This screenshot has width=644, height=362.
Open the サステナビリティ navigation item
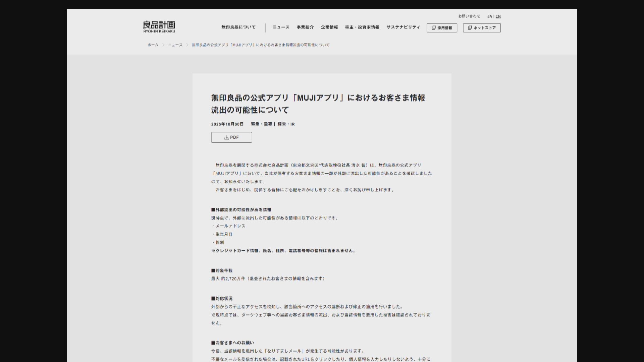403,27
